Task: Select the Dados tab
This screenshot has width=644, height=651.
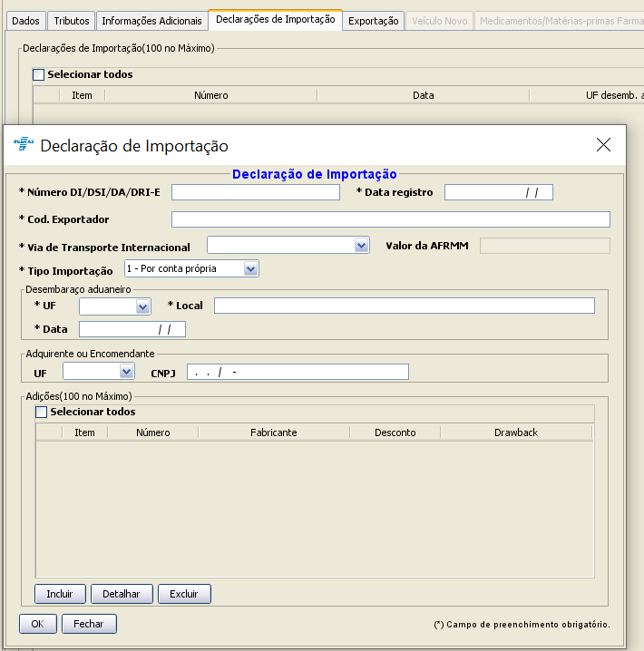Action: 24,20
